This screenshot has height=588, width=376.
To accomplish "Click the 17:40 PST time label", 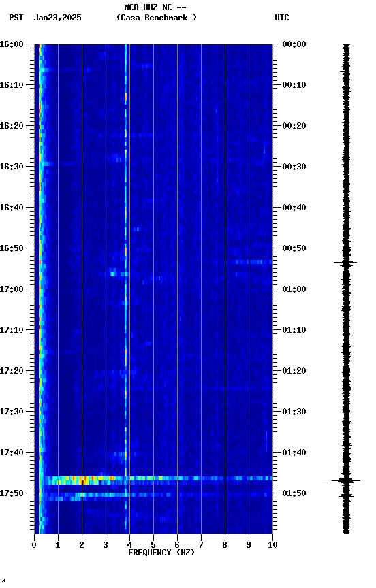I will (12, 453).
